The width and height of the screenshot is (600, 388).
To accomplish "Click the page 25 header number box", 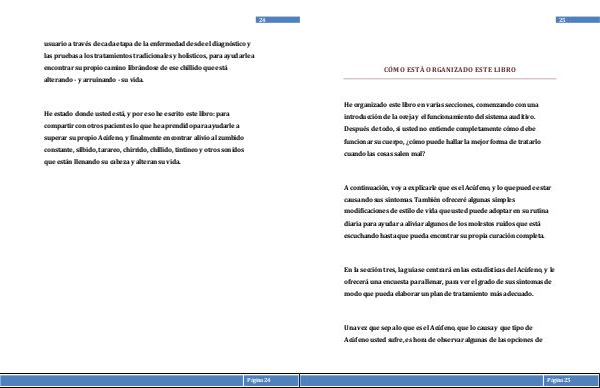I will click(x=578, y=20).
